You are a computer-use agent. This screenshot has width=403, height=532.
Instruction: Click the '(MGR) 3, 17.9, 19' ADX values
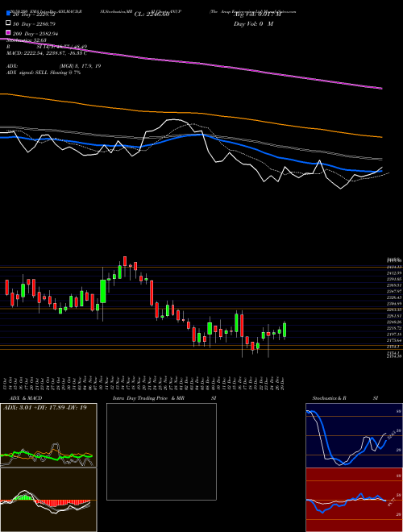click(x=80, y=66)
